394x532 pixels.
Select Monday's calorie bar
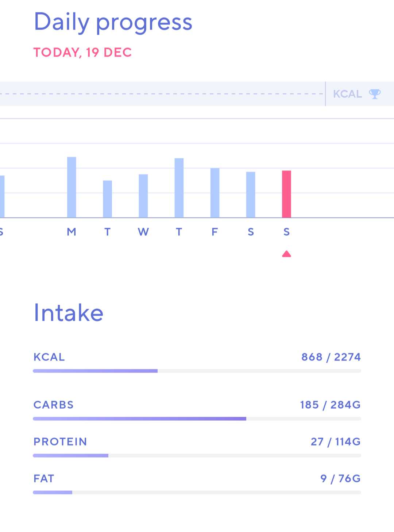coord(72,187)
